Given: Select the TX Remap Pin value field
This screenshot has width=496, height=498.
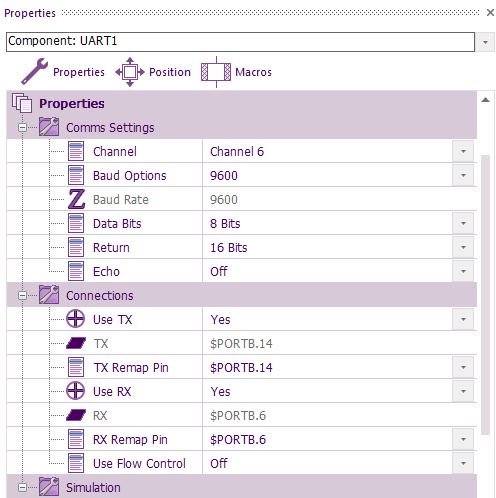Looking at the screenshot, I should coord(327,367).
